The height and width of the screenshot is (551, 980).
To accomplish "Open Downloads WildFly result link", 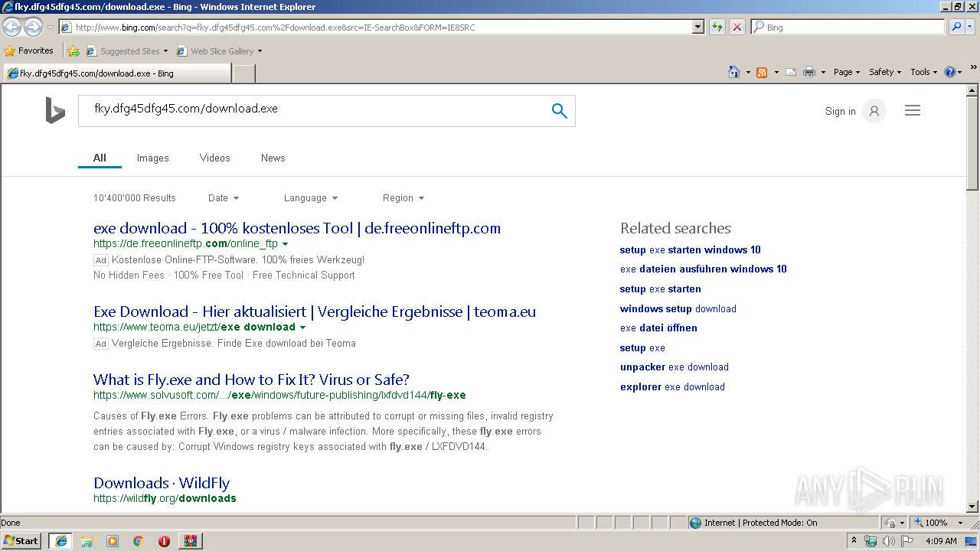I will coord(162,483).
